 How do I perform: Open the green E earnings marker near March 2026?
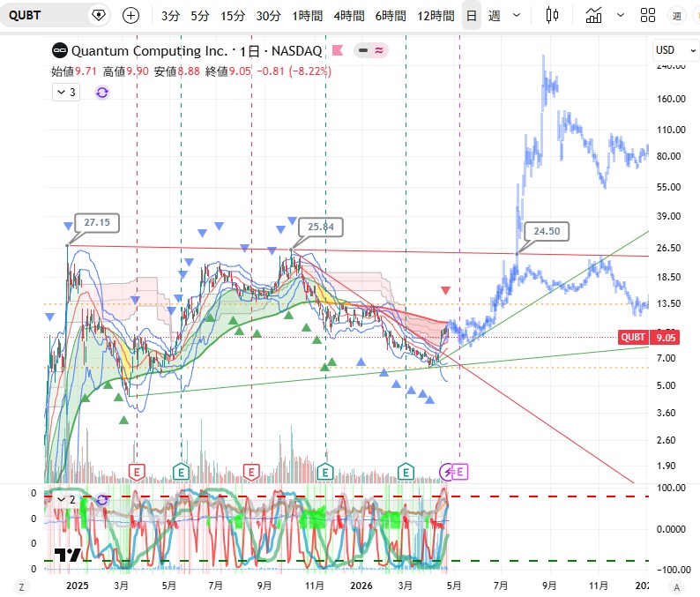click(406, 472)
